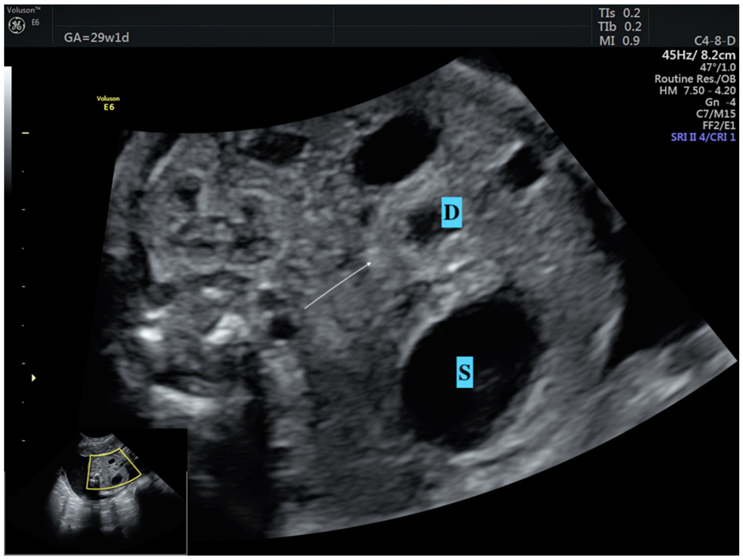743x560 pixels.
Task: Click the GA=29w1d gestational age field
Action: 96,38
